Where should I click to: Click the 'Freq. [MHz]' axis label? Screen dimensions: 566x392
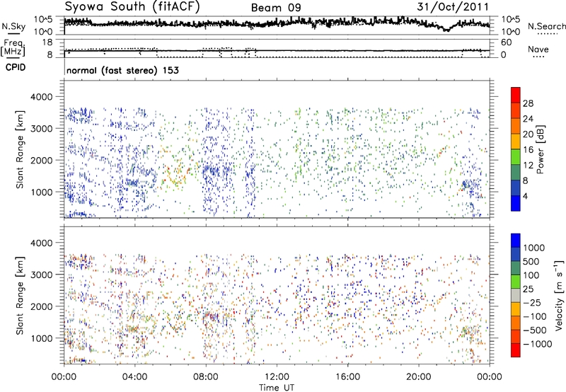coord(14,47)
